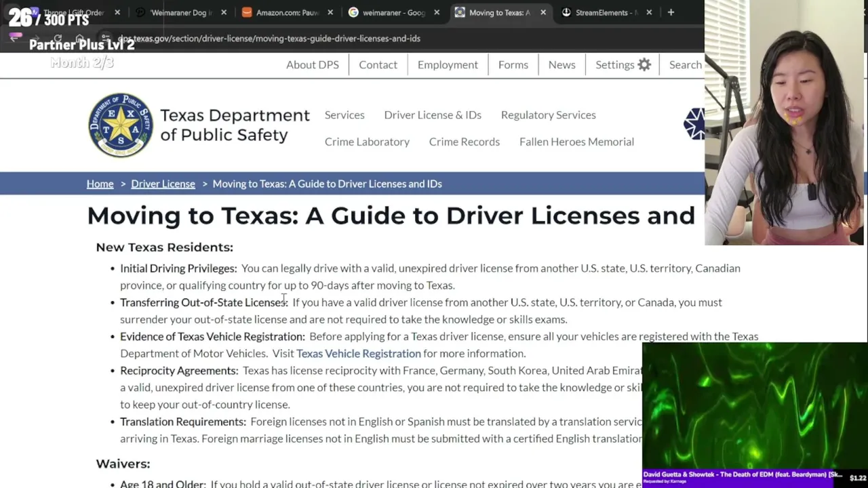The width and height of the screenshot is (868, 488).
Task: Open the Crime Records menu
Action: click(465, 142)
